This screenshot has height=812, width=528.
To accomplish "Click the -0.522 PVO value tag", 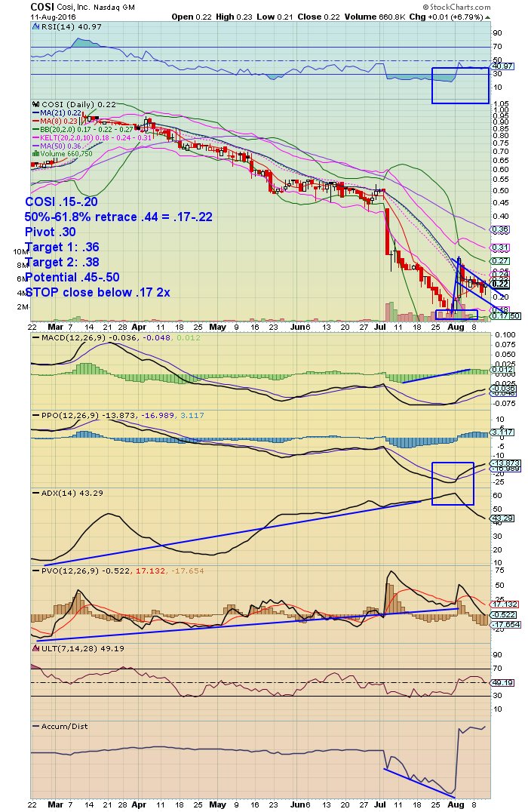I will click(503, 615).
